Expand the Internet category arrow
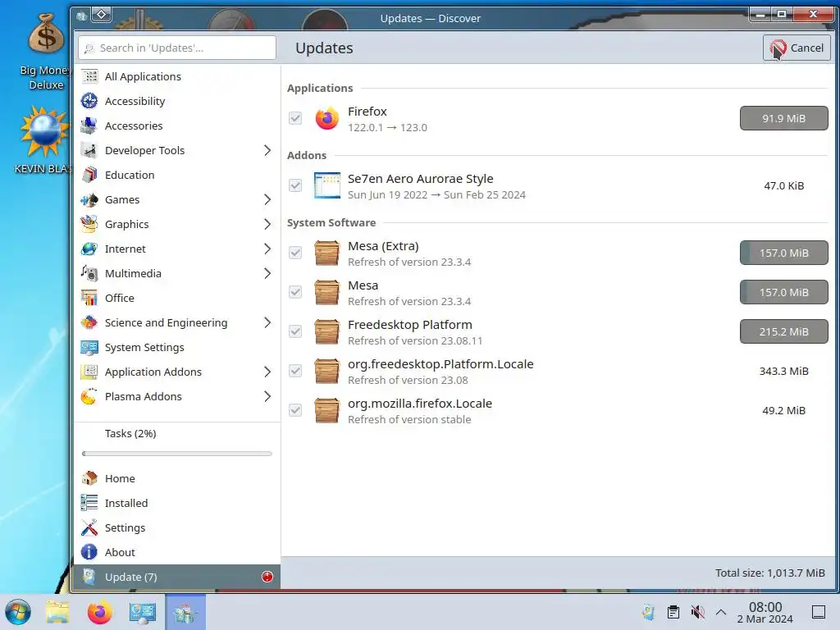The height and width of the screenshot is (630, 840). pyautogui.click(x=267, y=249)
